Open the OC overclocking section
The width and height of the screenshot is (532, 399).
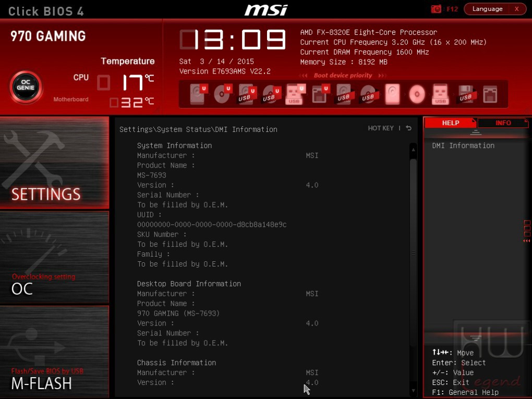click(54, 257)
